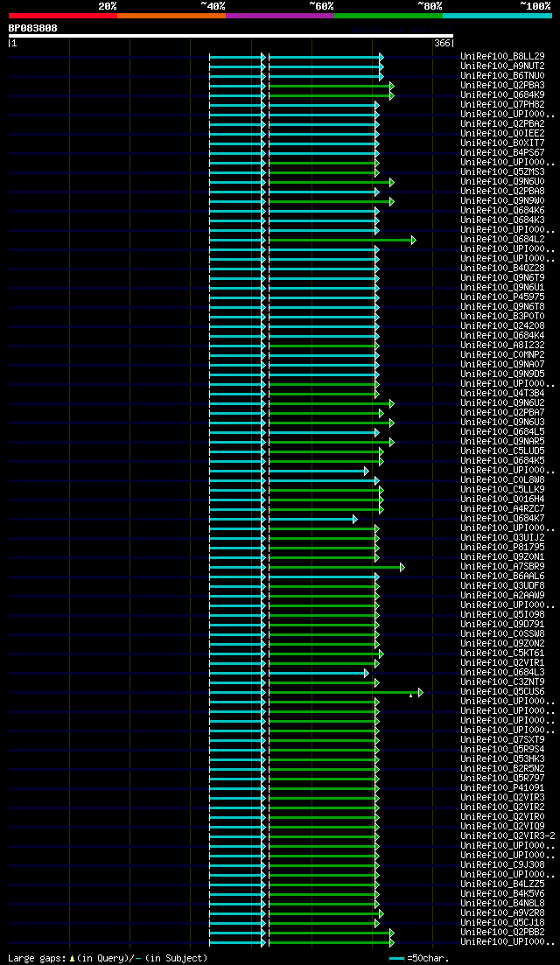Open the UniRef100_Q5CUS6 hit
The height and width of the screenshot is (965, 560).
point(502,692)
